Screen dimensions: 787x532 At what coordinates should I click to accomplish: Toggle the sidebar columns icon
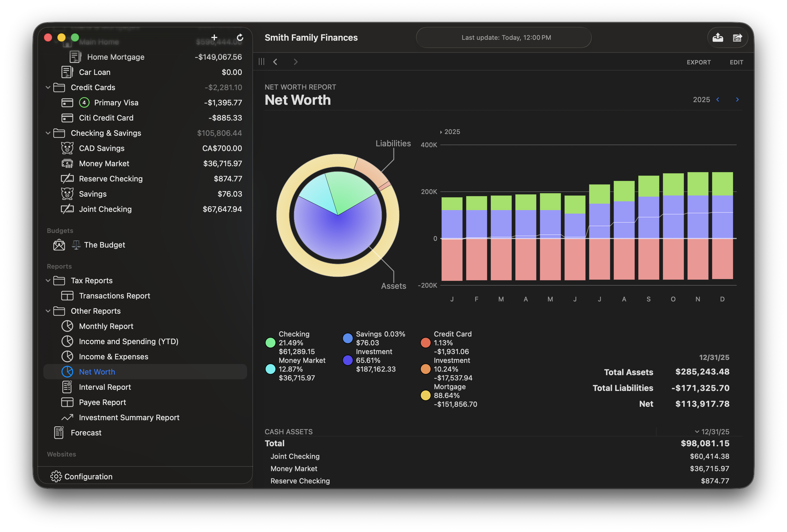(x=261, y=61)
